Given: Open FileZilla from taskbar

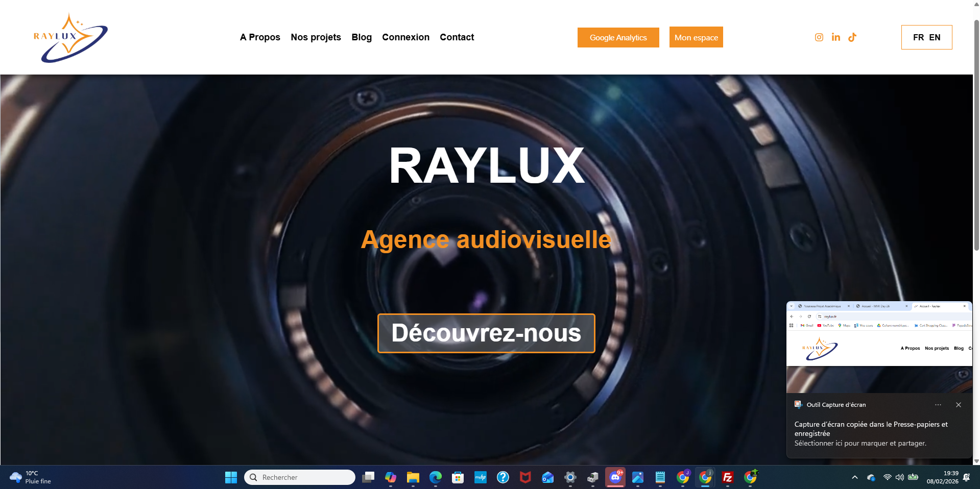Looking at the screenshot, I should (728, 477).
